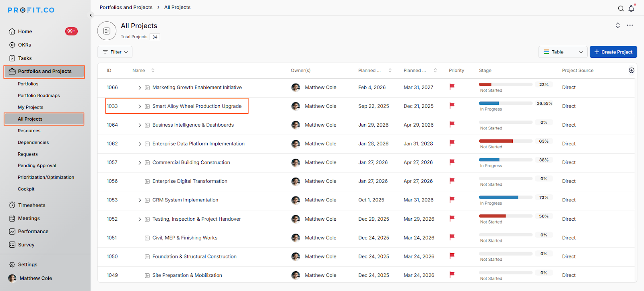Click the search magnifier icon
The width and height of the screenshot is (644, 291).
[621, 8]
